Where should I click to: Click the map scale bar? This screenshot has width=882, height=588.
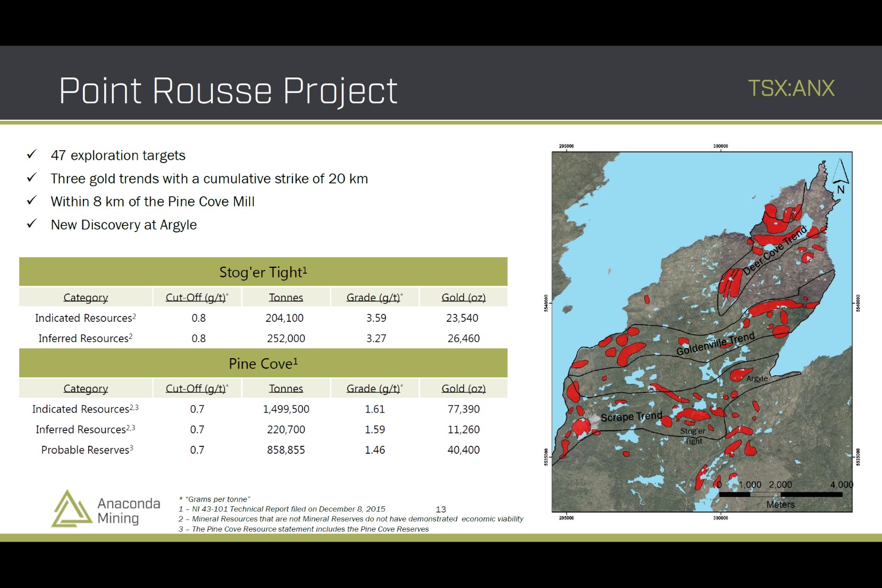pos(780,494)
